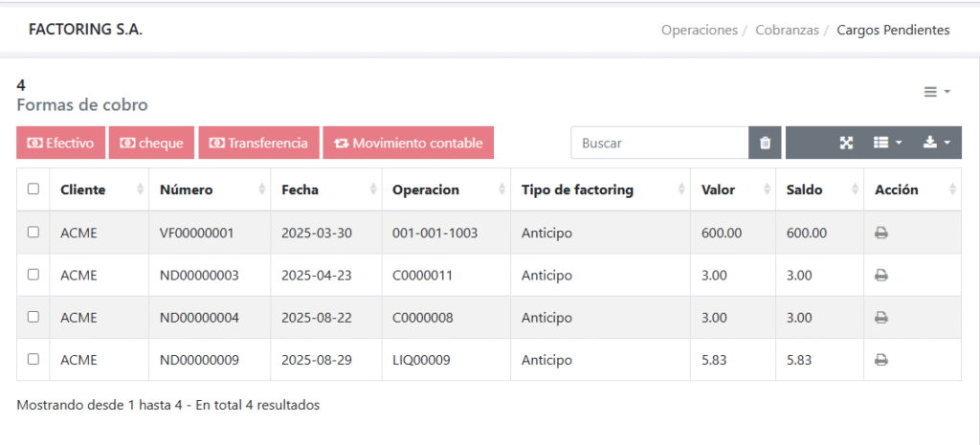Viewport: 980px width, 445px height.
Task: Click the trash icon next to search
Action: (765, 143)
